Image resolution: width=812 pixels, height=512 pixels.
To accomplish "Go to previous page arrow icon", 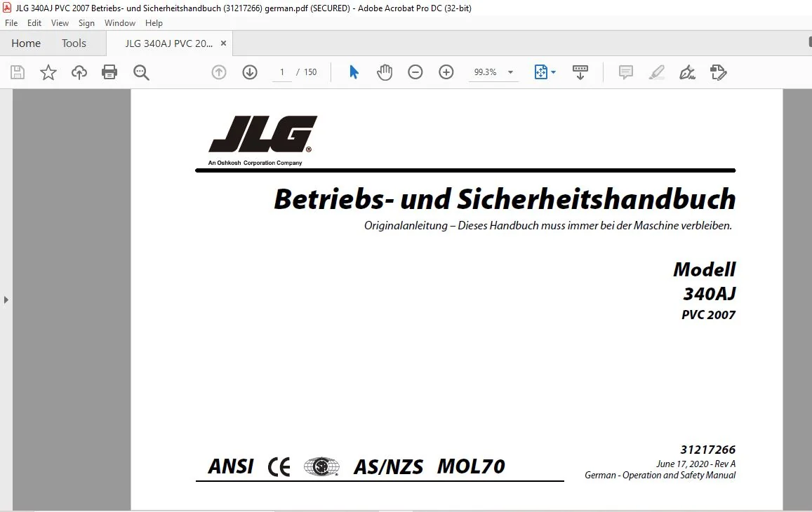I will click(x=219, y=72).
